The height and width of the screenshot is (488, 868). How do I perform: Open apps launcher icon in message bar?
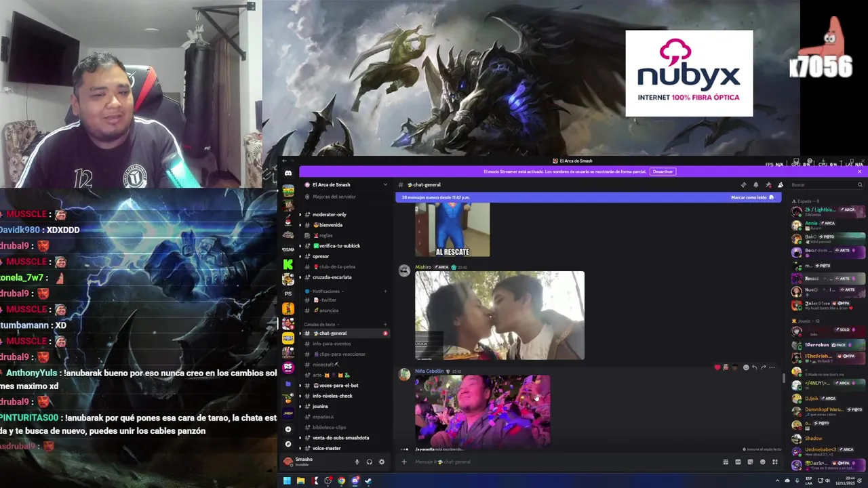(x=775, y=462)
